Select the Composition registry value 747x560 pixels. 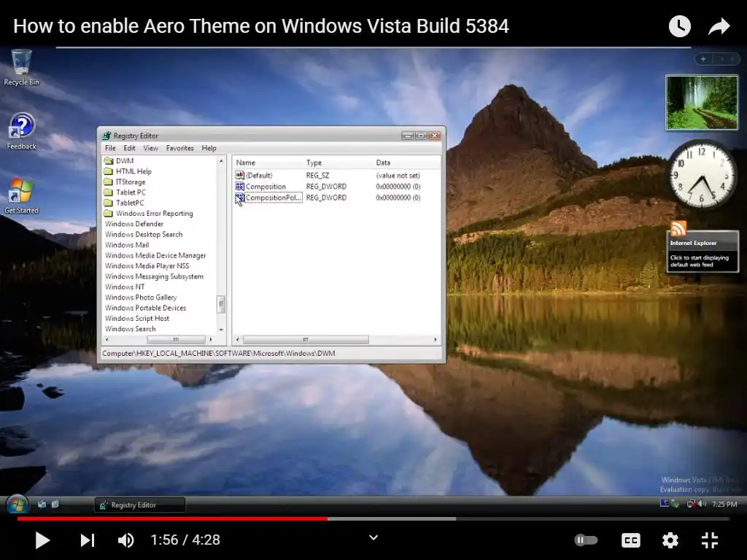click(266, 187)
